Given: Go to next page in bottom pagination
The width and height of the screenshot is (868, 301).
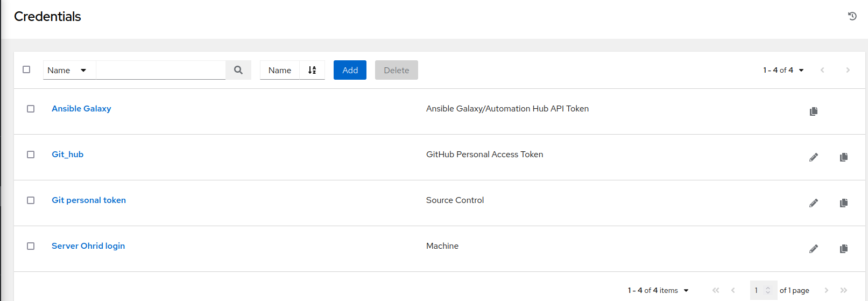Looking at the screenshot, I should (x=827, y=290).
